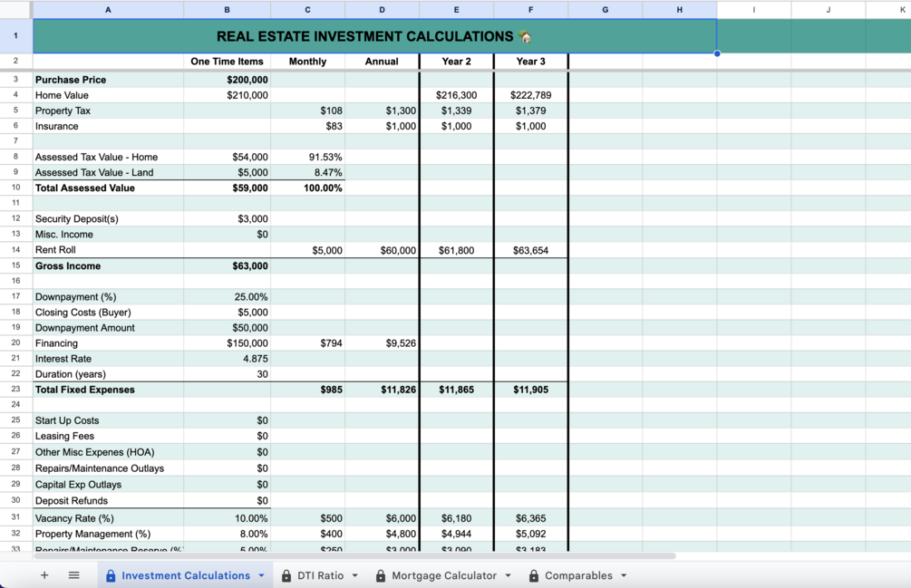Select monthly Insurance cell $83
This screenshot has width=911, height=588.
coord(307,126)
